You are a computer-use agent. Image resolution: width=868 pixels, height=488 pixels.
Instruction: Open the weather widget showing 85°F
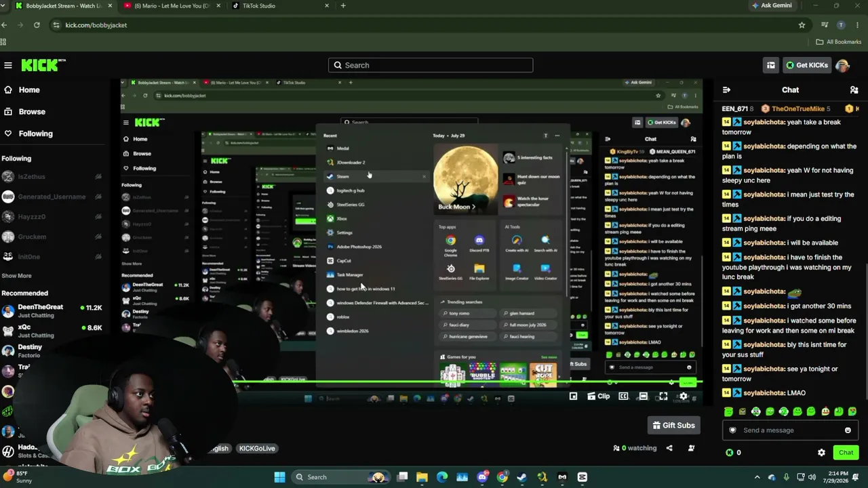[17, 477]
